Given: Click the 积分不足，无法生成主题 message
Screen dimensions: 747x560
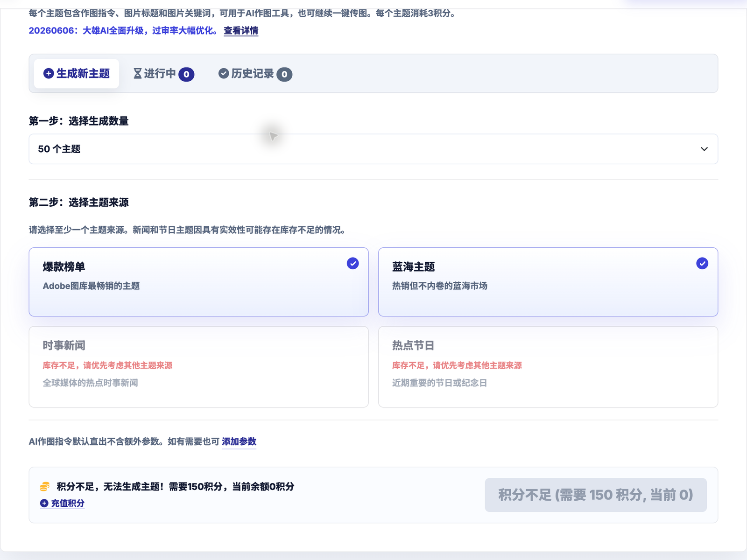Looking at the screenshot, I should pyautogui.click(x=176, y=487).
